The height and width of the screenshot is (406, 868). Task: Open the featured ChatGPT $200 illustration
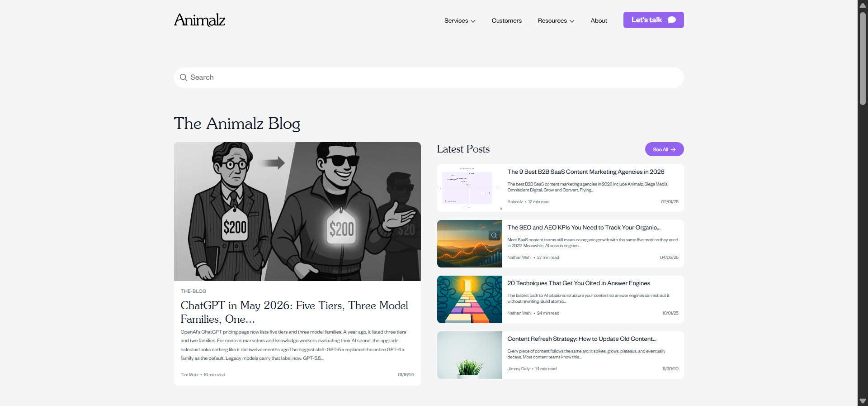pyautogui.click(x=297, y=211)
